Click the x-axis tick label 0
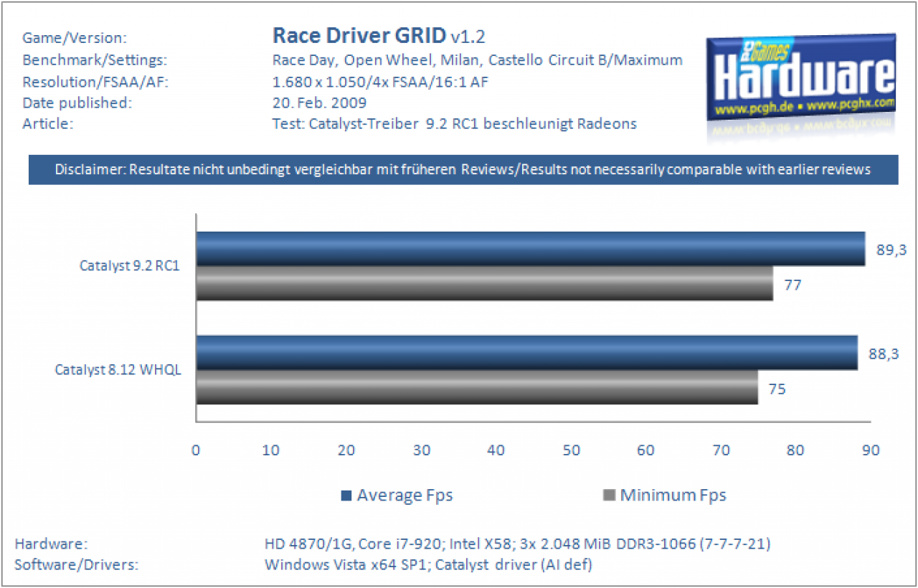 pyautogui.click(x=196, y=450)
